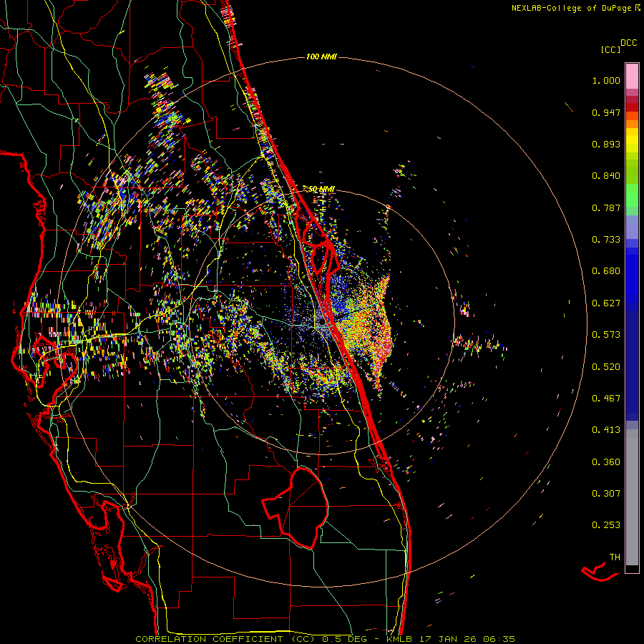The height and width of the screenshot is (644, 644).
Task: Select the 0.520 legend value
Action: [606, 367]
